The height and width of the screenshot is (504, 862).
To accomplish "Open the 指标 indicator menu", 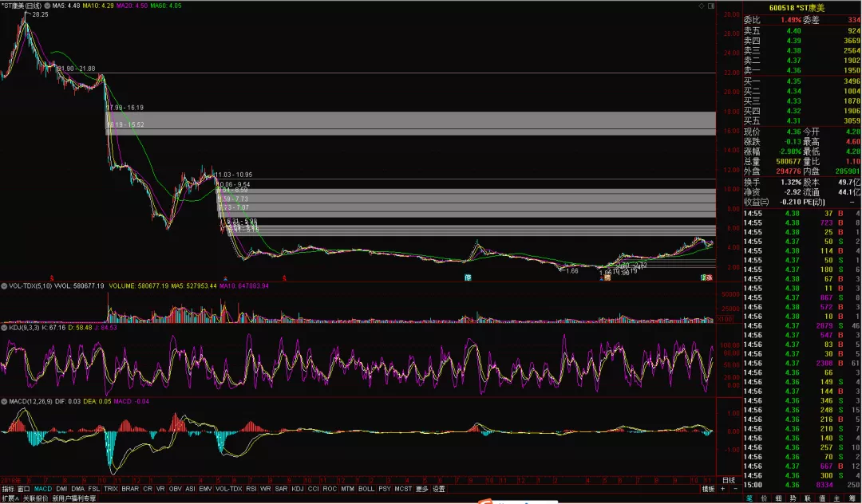I will (x=8, y=489).
